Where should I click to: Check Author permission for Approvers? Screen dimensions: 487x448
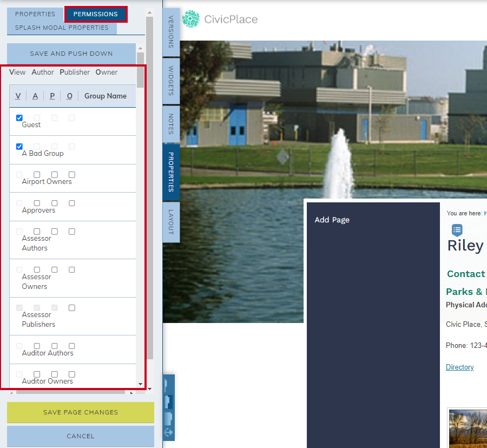coord(37,203)
